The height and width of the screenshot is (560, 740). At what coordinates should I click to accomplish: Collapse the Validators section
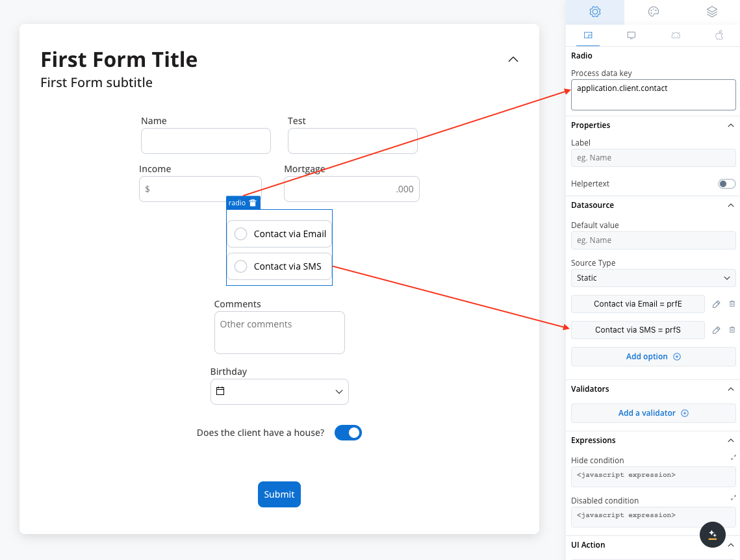point(730,389)
